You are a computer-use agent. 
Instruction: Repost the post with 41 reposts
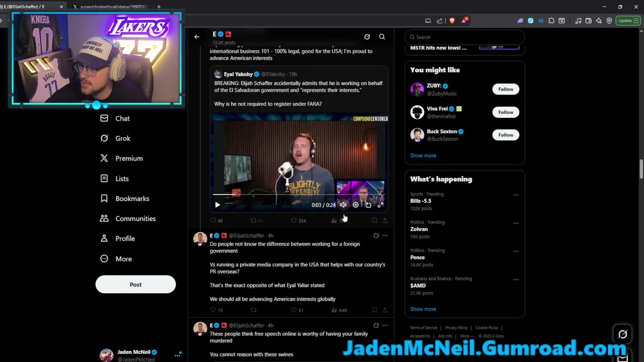(257, 220)
